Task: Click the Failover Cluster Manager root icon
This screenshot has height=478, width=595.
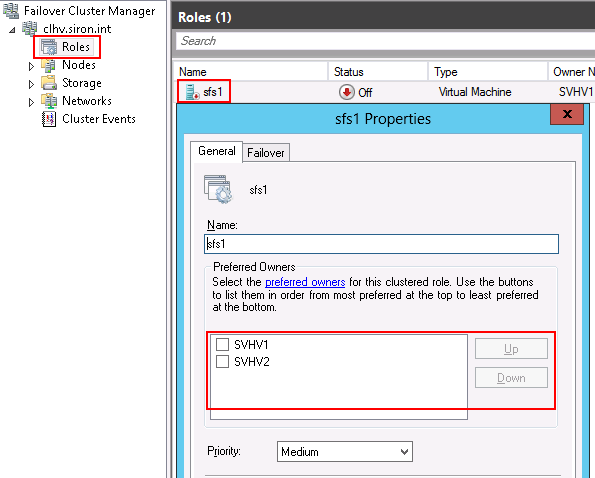Action: coord(11,10)
